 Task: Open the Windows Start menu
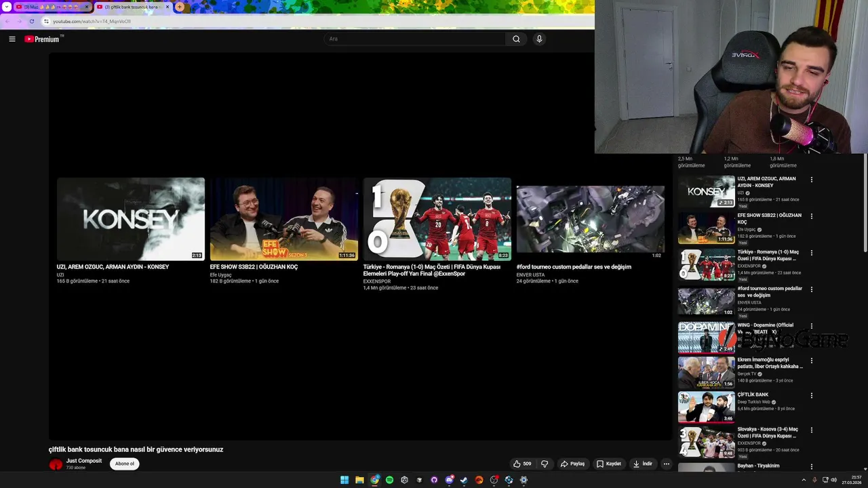point(344,480)
